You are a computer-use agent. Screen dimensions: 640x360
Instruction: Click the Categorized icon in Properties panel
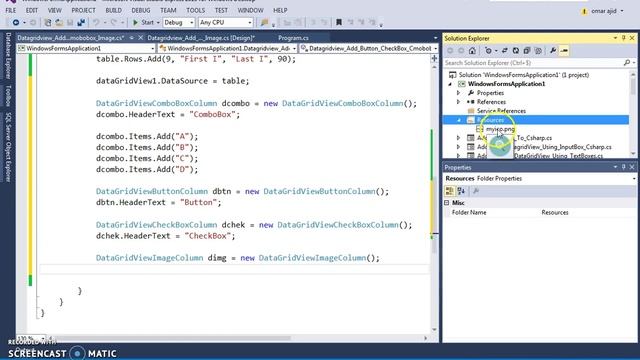click(450, 191)
